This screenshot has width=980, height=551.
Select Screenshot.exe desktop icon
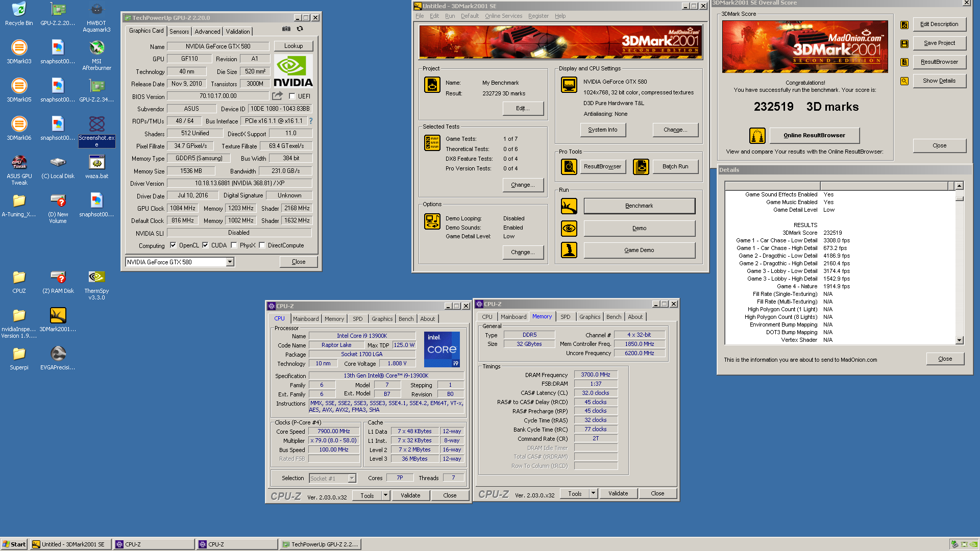click(x=96, y=131)
